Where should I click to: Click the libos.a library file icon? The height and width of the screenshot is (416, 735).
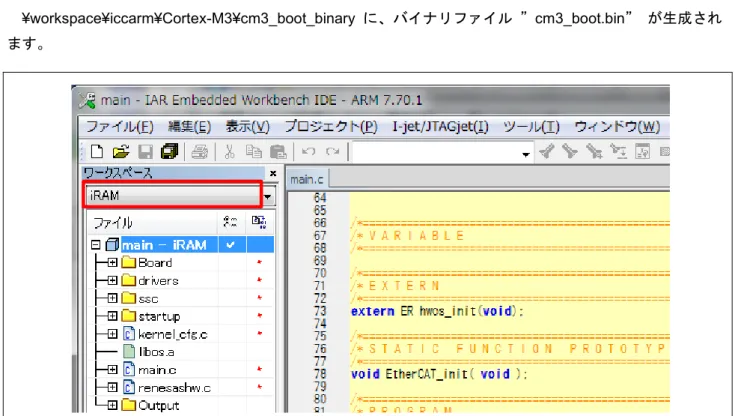[129, 352]
